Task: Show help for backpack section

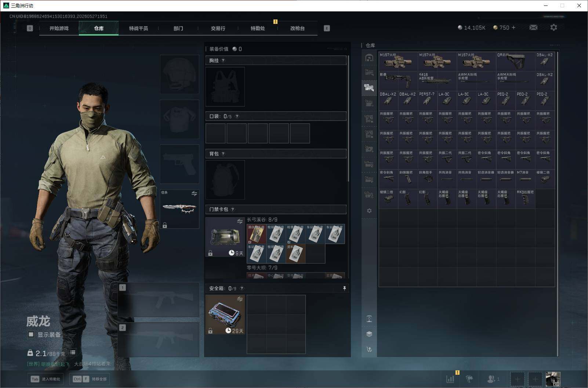Action: click(x=223, y=154)
